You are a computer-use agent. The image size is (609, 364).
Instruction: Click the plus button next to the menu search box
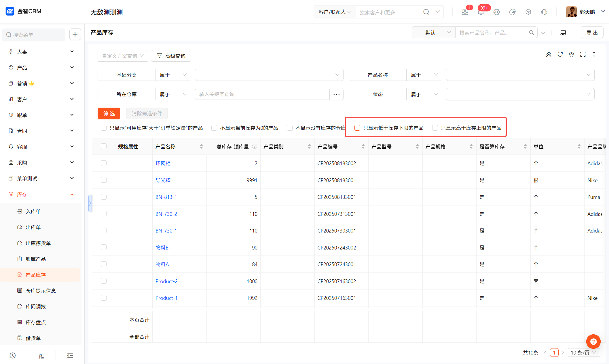(x=75, y=34)
